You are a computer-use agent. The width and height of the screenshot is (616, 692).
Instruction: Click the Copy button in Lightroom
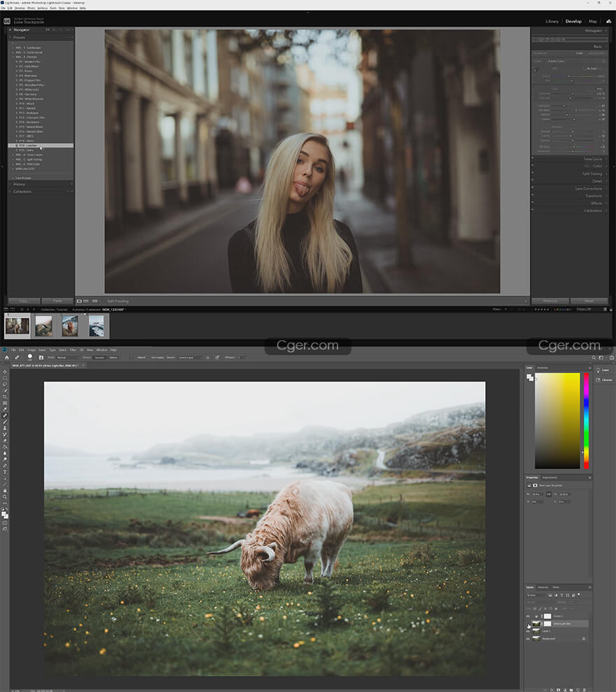(24, 301)
